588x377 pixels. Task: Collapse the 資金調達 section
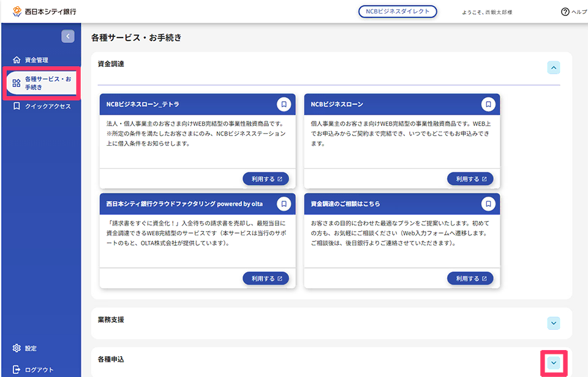pyautogui.click(x=554, y=67)
